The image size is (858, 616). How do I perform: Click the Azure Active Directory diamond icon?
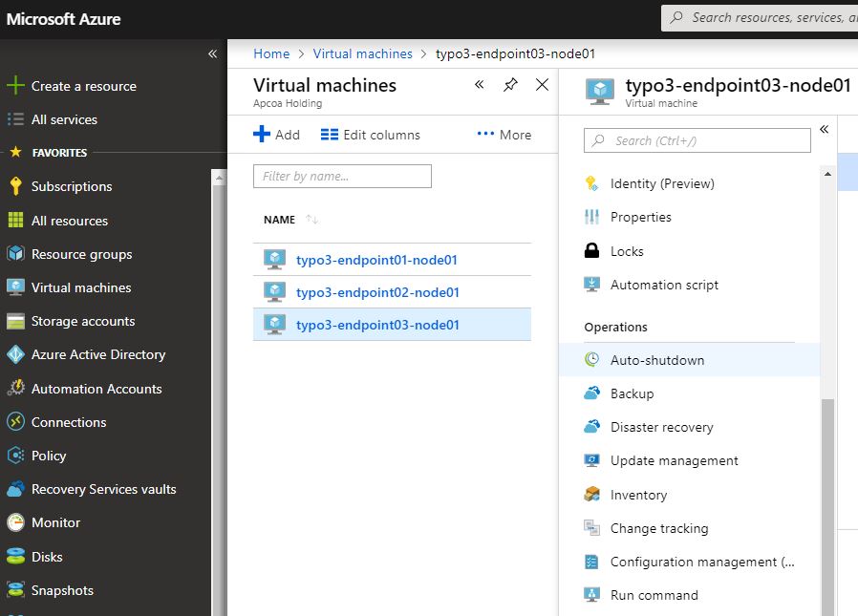pyautogui.click(x=15, y=354)
